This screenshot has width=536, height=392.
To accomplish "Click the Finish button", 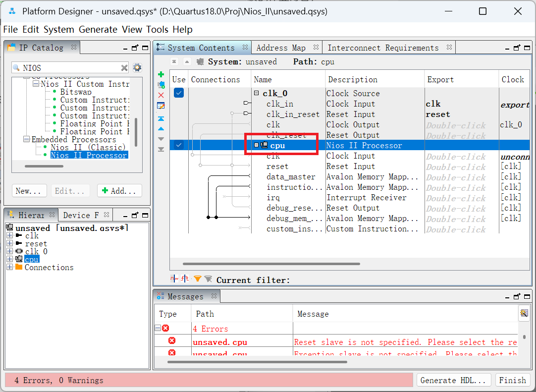I will coord(512,380).
